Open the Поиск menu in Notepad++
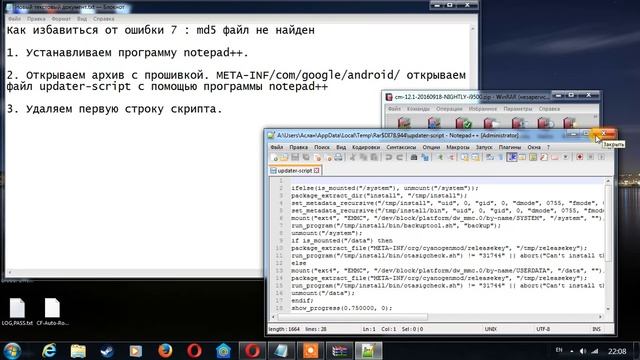640x360 pixels. pyautogui.click(x=322, y=147)
